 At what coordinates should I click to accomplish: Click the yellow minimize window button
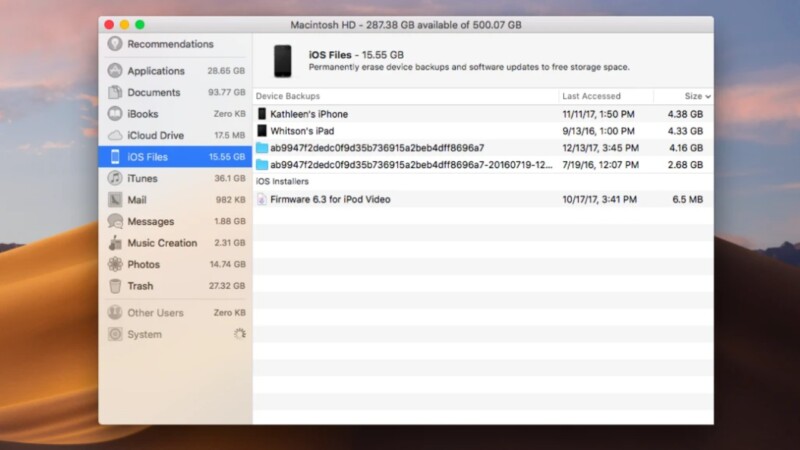click(x=124, y=24)
